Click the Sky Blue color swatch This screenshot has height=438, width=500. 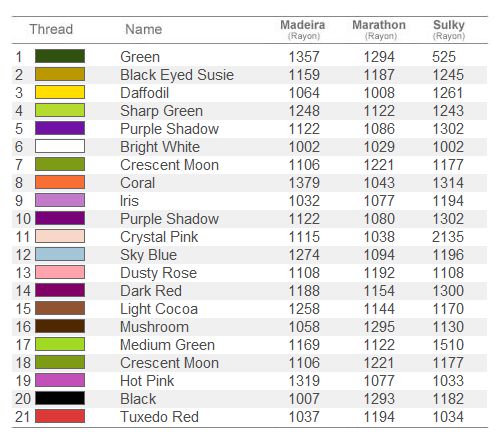tap(60, 254)
